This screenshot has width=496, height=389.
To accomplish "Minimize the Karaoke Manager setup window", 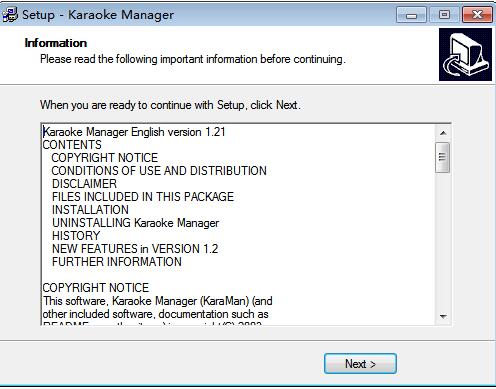I will (411, 15).
